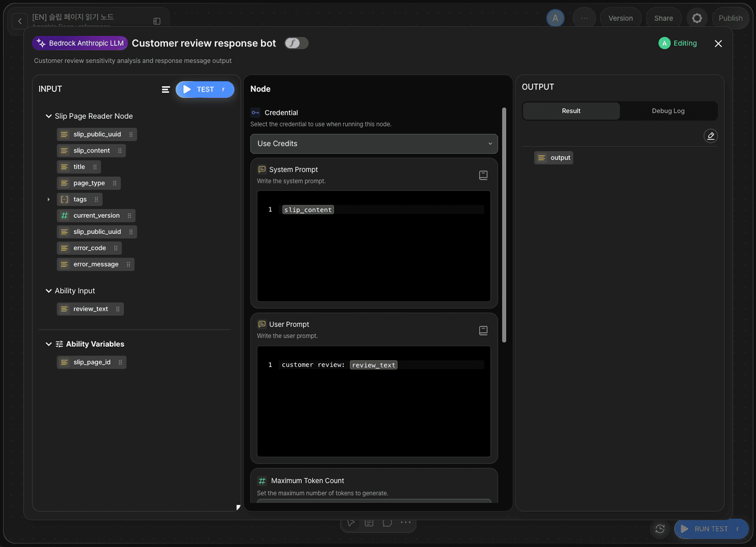The image size is (756, 547).
Task: Select the error_code variable chip
Action: coord(89,248)
